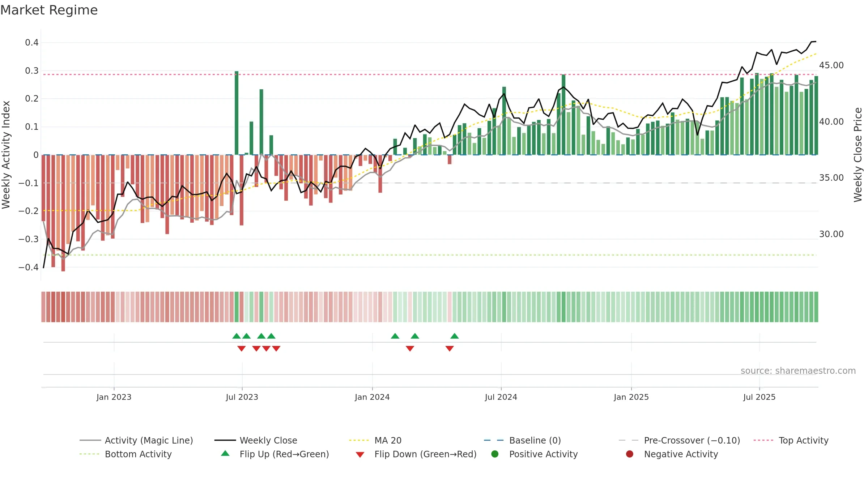Click the 40.00 price axis label

tap(831, 122)
